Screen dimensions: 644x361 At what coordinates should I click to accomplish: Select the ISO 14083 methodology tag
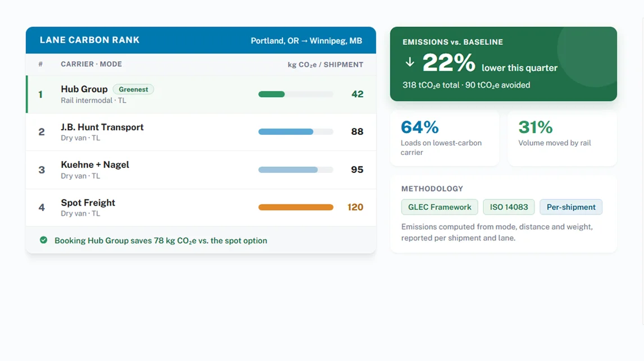[509, 207]
